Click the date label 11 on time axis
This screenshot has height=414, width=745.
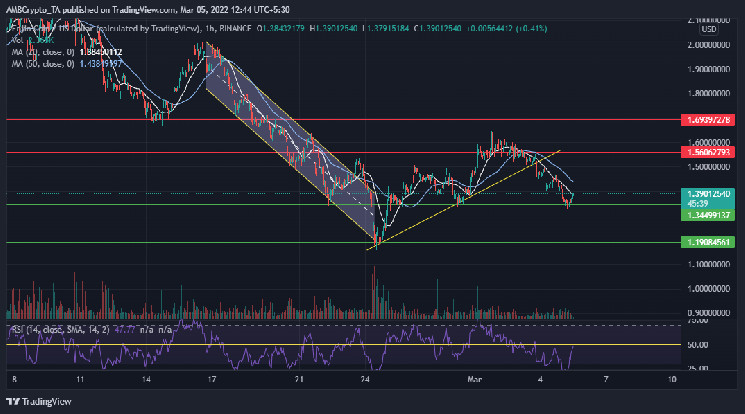coord(80,379)
